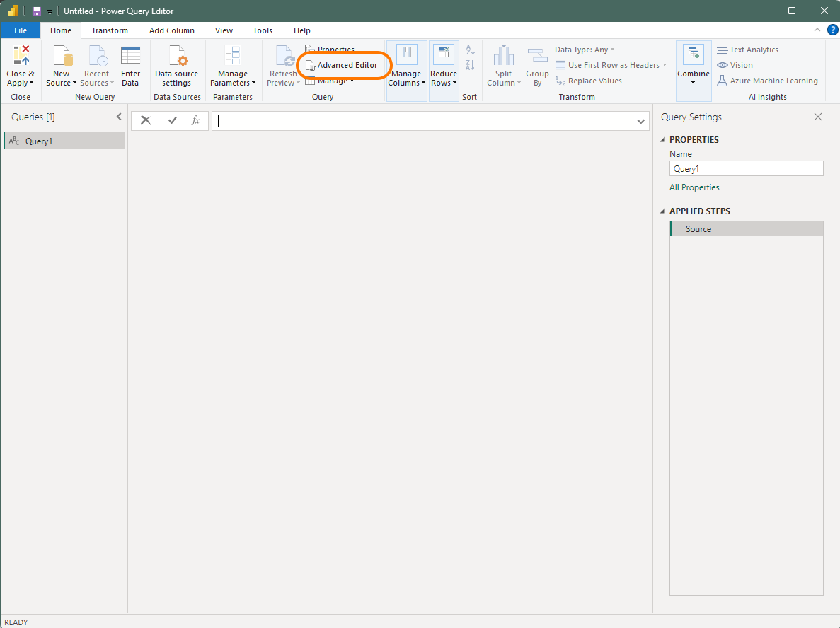
Task: Open Text Analytics
Action: (x=753, y=49)
